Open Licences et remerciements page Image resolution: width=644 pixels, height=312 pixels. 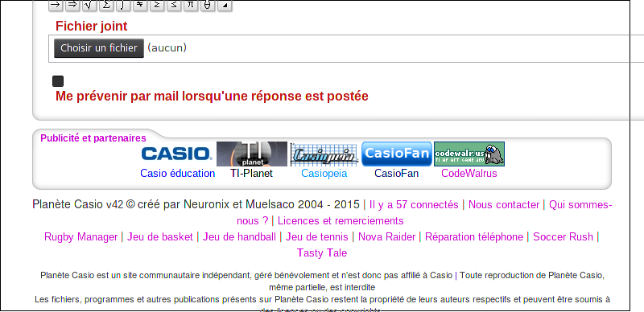tap(341, 221)
